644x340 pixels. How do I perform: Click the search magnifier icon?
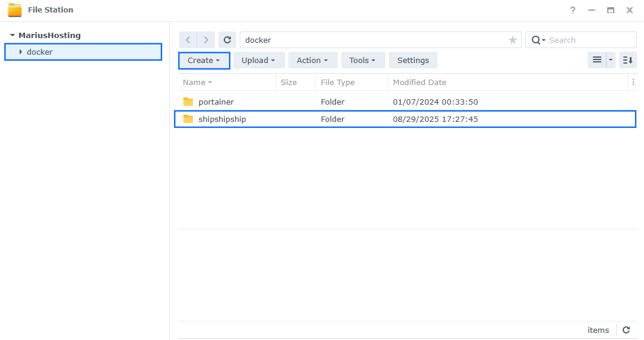[x=536, y=40]
